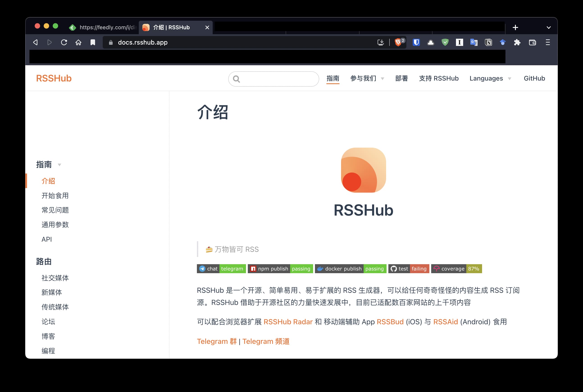This screenshot has width=583, height=392.
Task: Open the extensions puzzle piece menu
Action: (517, 42)
